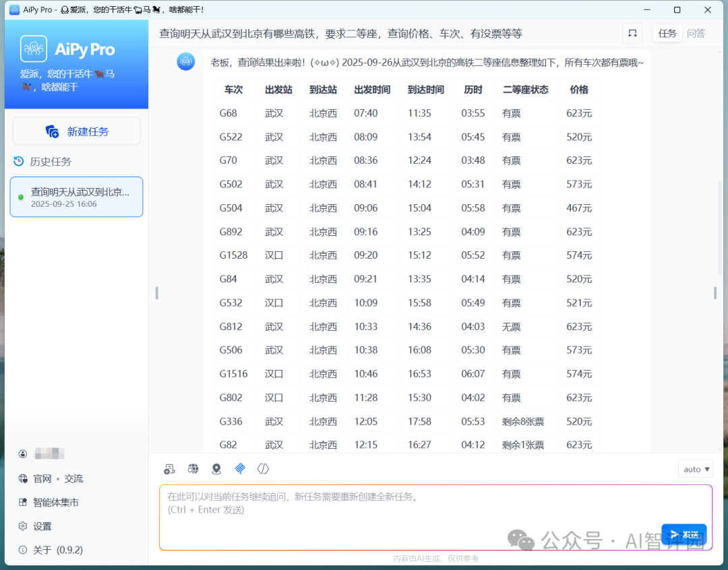Image resolution: width=728 pixels, height=570 pixels.
Task: Expand the user account entry in sidebar
Action: (40, 453)
